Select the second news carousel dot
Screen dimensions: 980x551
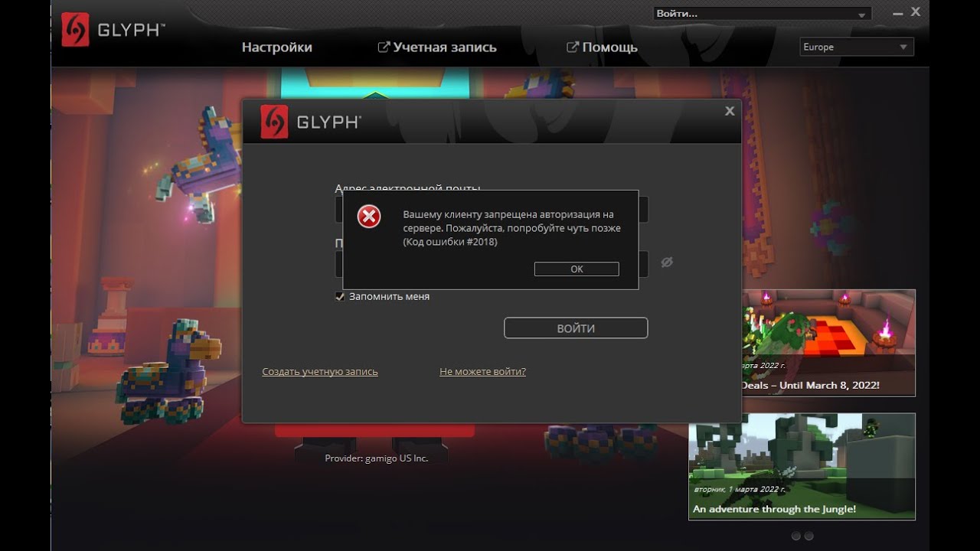tap(808, 536)
